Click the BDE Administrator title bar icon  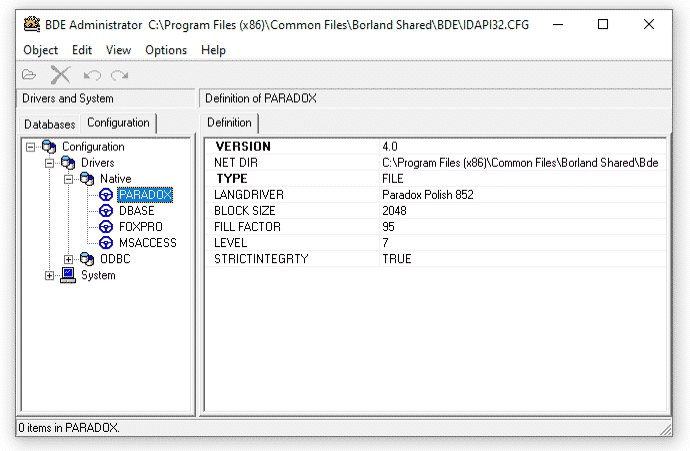click(x=32, y=25)
